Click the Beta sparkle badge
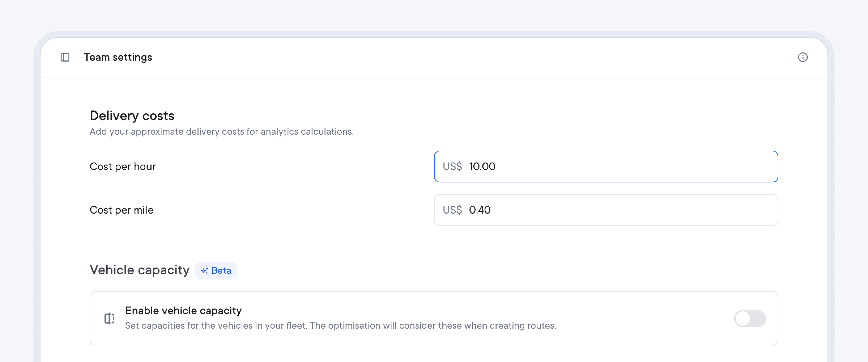The image size is (868, 362). tap(216, 271)
